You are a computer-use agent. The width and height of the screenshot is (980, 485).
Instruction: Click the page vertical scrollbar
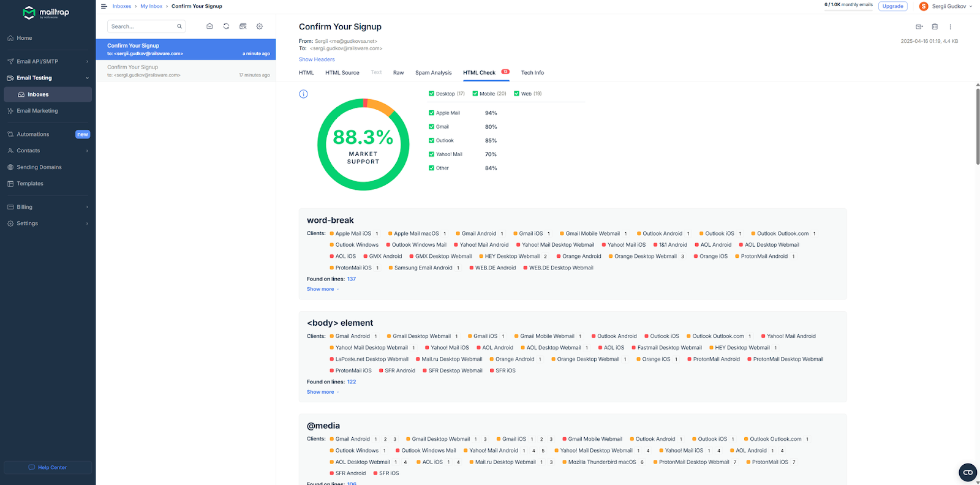pyautogui.click(x=978, y=127)
